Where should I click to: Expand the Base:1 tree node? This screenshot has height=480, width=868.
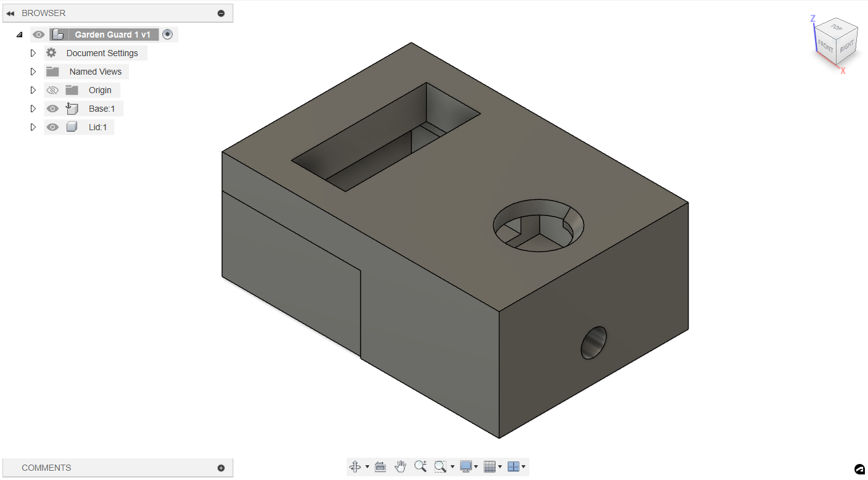[x=33, y=109]
